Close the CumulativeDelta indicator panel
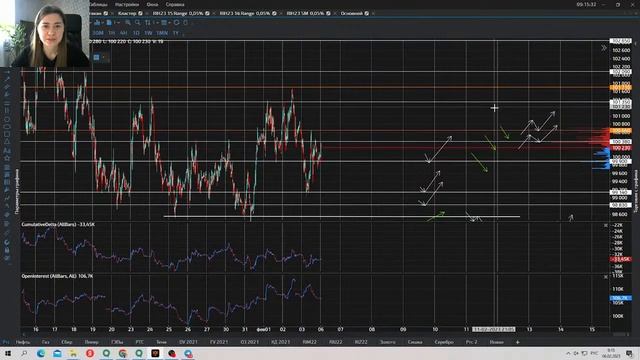 click(x=606, y=225)
